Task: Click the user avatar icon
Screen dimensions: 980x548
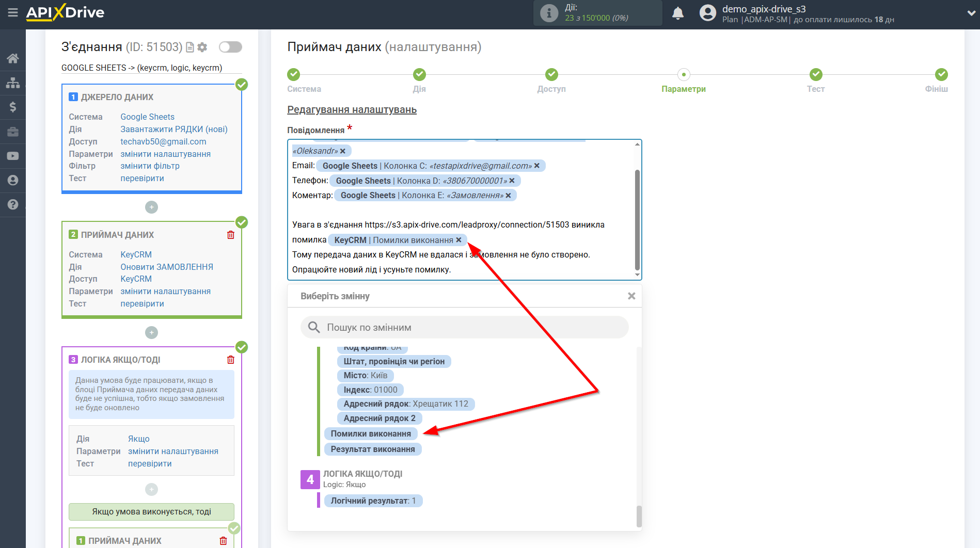Action: 708,13
